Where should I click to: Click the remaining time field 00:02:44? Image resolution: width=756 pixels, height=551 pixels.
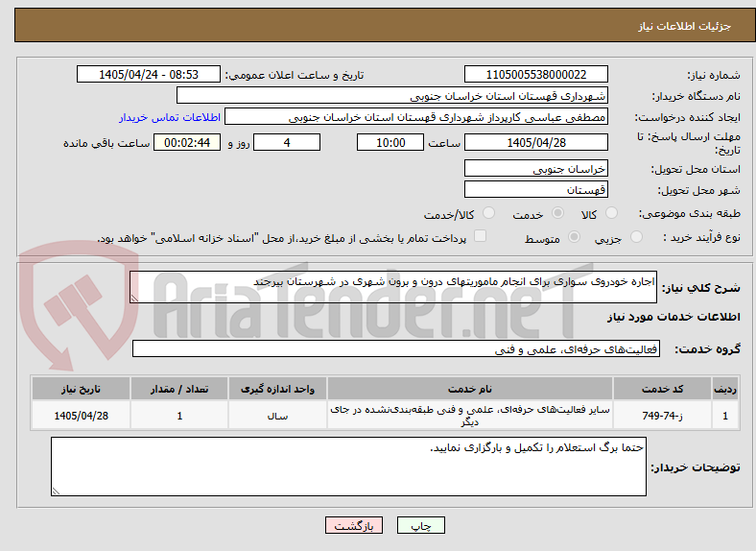[x=187, y=142]
